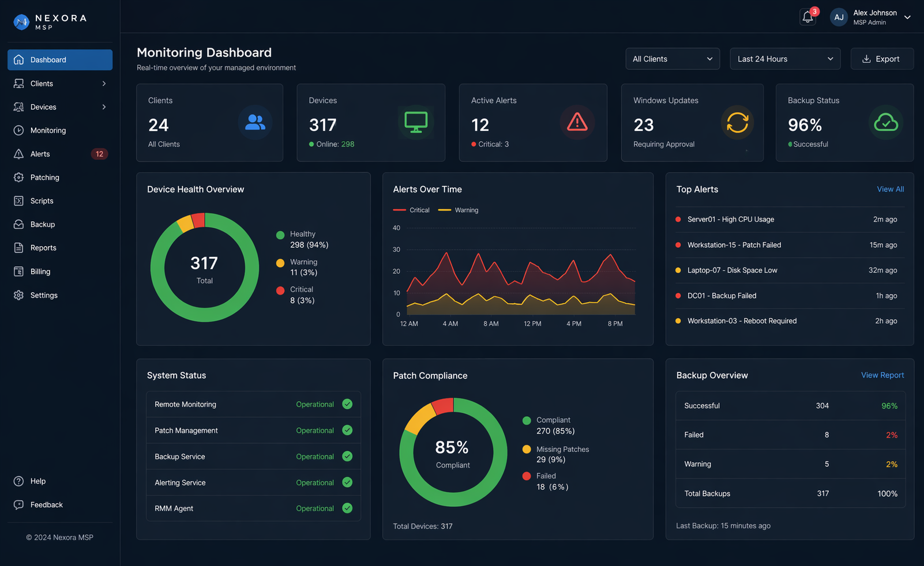Open the DC01 - Backup Failed alert
Viewport: 924px width, 566px height.
coord(790,296)
